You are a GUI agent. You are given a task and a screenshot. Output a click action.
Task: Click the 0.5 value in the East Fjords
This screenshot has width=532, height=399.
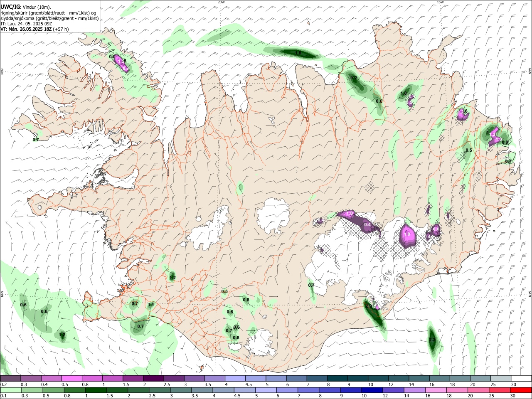coord(469,150)
